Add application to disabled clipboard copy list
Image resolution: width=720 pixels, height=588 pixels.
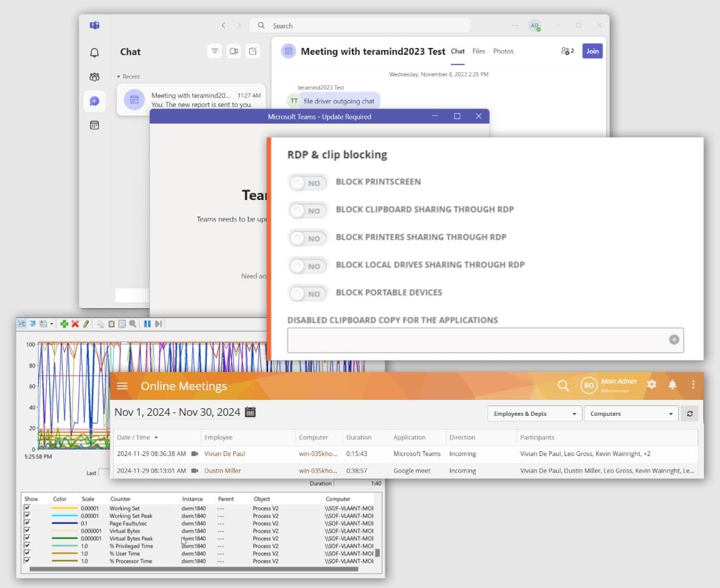[x=674, y=339]
